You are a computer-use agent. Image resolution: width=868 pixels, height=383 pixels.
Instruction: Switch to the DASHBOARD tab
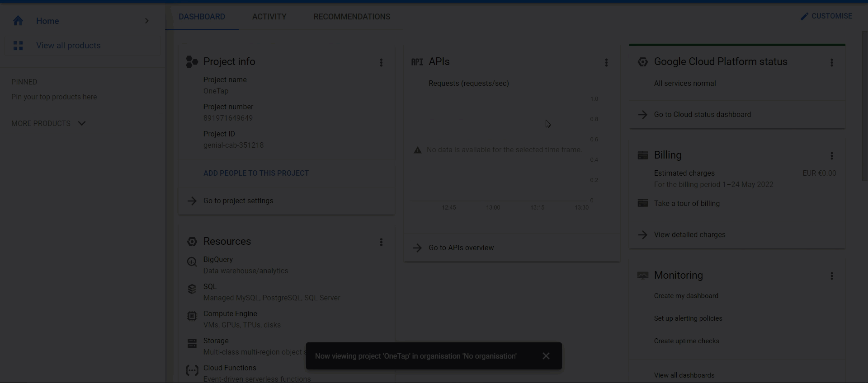pyautogui.click(x=202, y=17)
